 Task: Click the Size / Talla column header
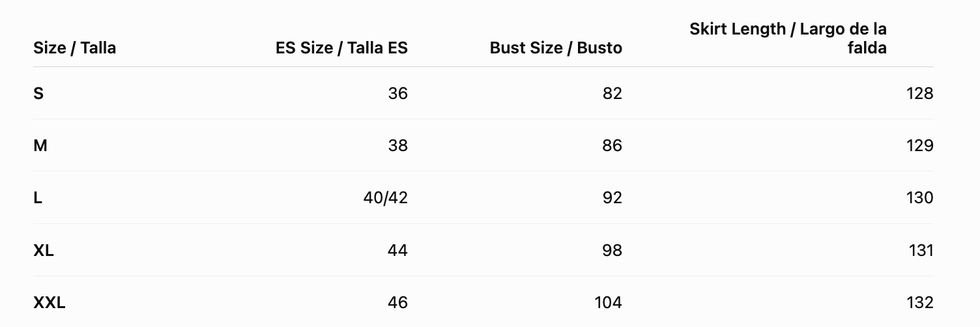pyautogui.click(x=74, y=48)
